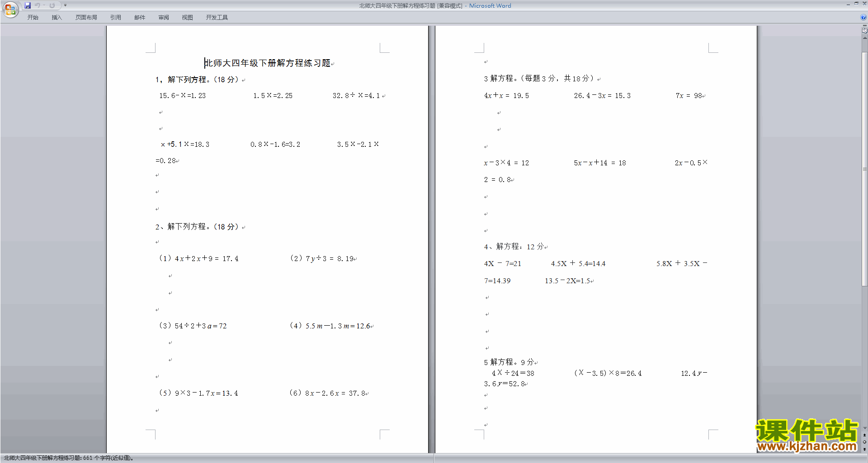
Task: Open the 视图 ribbon tab
Action: tap(188, 18)
